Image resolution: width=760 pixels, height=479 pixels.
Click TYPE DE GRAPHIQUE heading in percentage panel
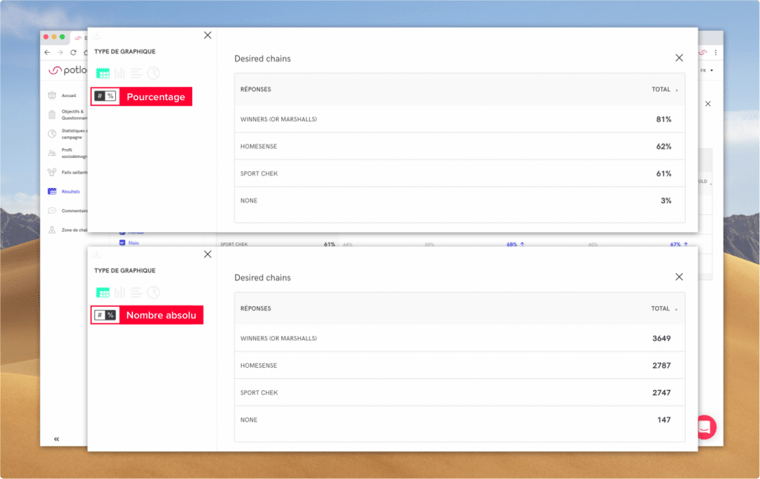[125, 51]
